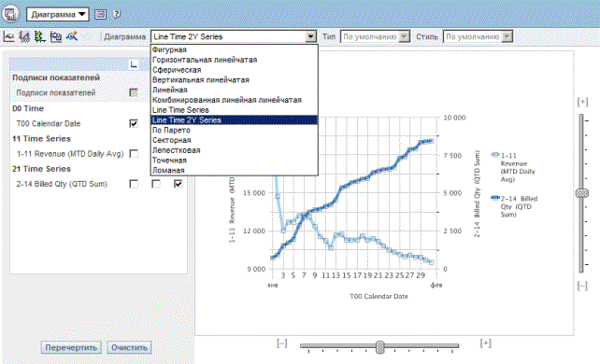Image resolution: width=600 pixels, height=364 pixels.
Task: Choose Горизонтальная линейчатая chart type
Action: (234, 60)
